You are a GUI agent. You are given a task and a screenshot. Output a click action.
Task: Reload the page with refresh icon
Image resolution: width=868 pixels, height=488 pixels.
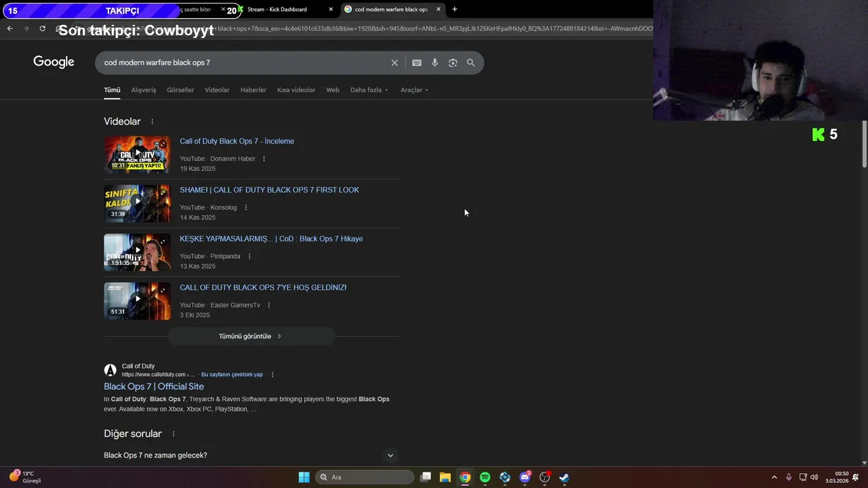(42, 28)
